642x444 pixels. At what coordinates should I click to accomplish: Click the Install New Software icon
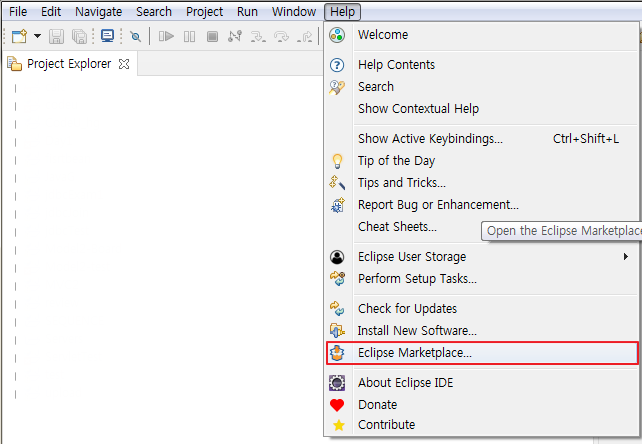point(337,331)
